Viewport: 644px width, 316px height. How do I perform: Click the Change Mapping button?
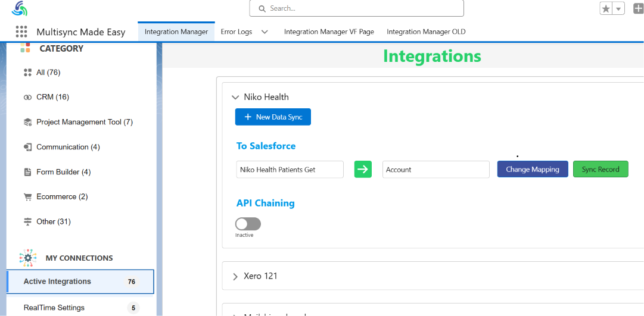(533, 169)
